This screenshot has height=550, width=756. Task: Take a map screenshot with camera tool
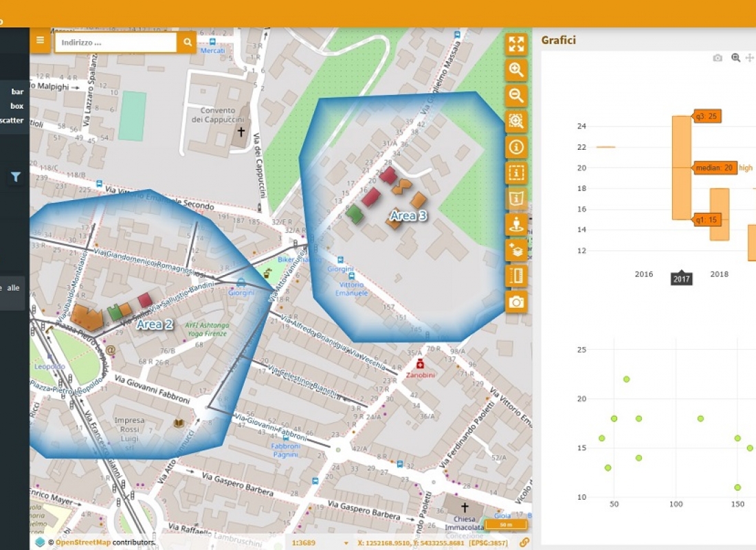(x=516, y=302)
